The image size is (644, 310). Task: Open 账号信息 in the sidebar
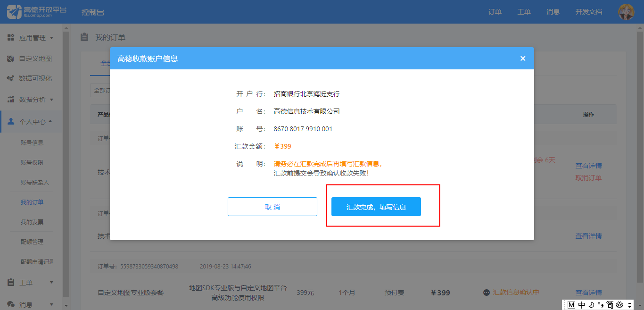click(x=32, y=142)
